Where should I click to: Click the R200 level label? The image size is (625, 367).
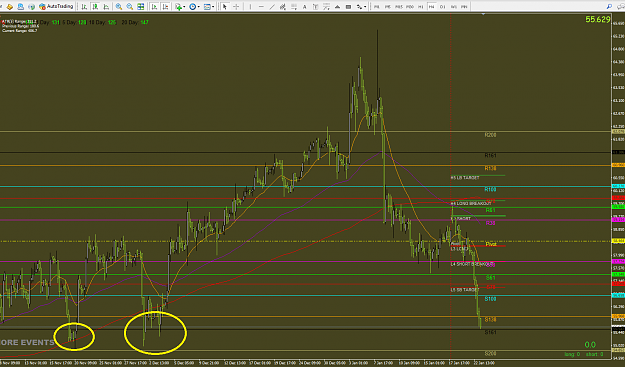(x=490, y=135)
